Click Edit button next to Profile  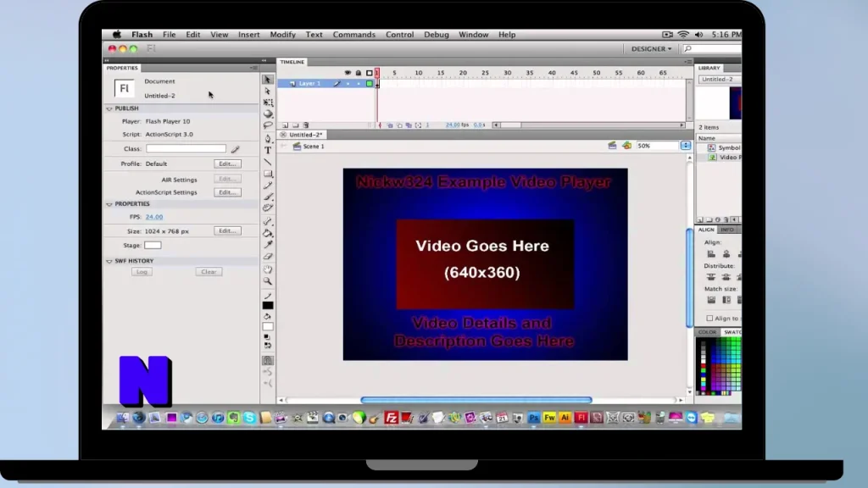click(227, 164)
